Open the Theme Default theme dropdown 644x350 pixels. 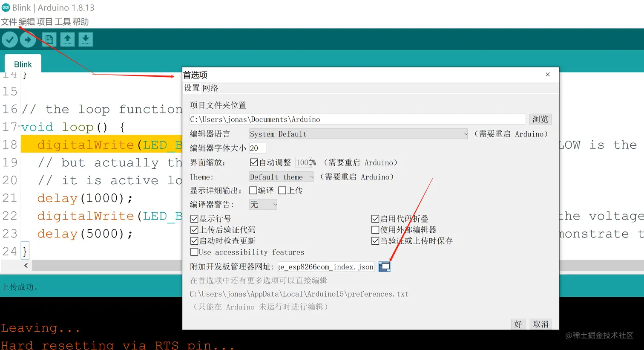[282, 176]
